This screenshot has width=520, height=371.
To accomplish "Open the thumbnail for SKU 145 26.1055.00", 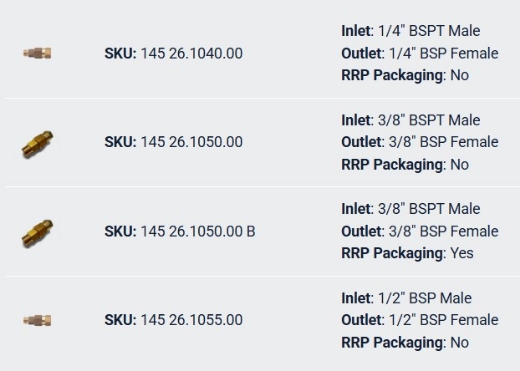I will point(37,320).
